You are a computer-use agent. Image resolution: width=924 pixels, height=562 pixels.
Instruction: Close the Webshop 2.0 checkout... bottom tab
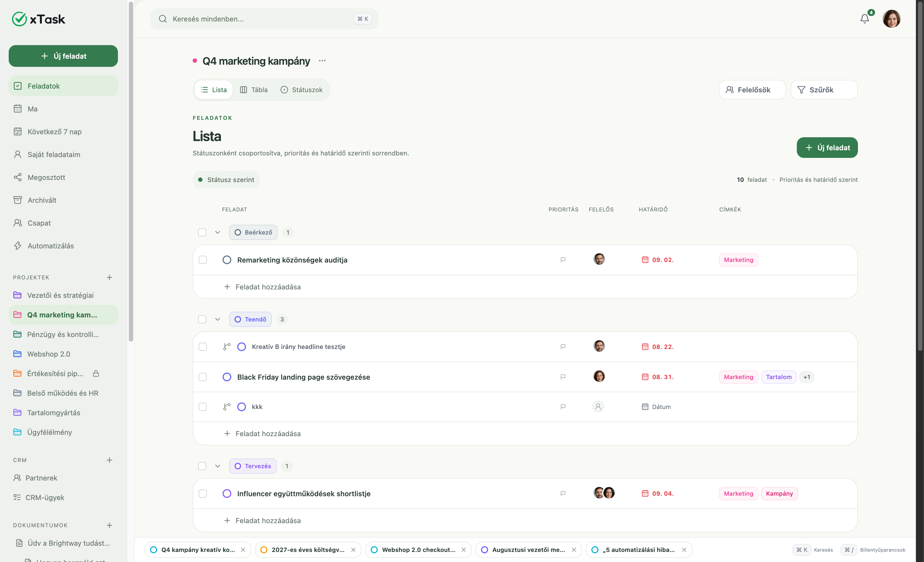click(x=464, y=550)
